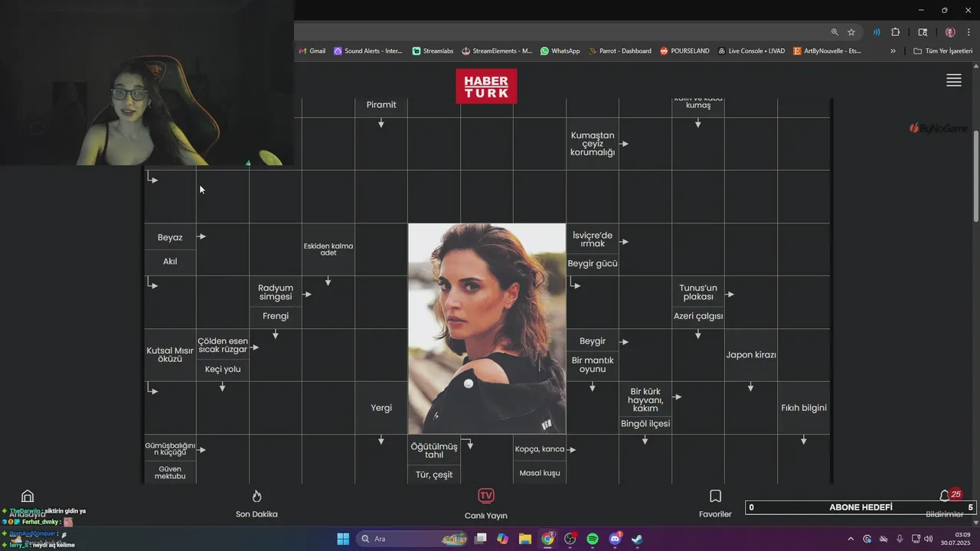
Task: Select the 'Azeri çalgısı' clue
Action: click(x=698, y=316)
